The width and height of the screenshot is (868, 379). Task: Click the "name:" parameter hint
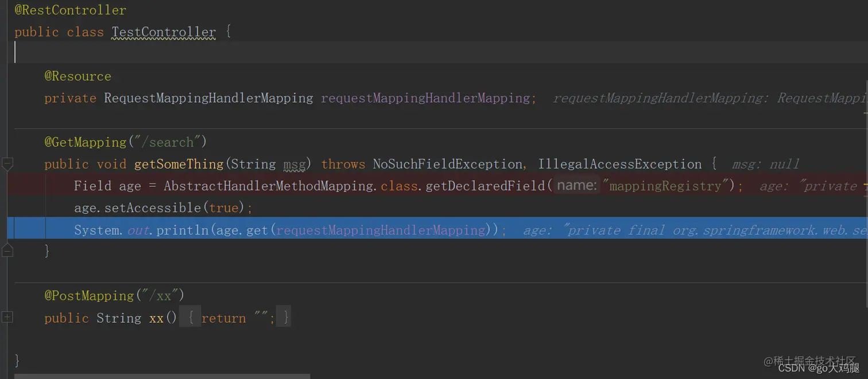click(577, 186)
